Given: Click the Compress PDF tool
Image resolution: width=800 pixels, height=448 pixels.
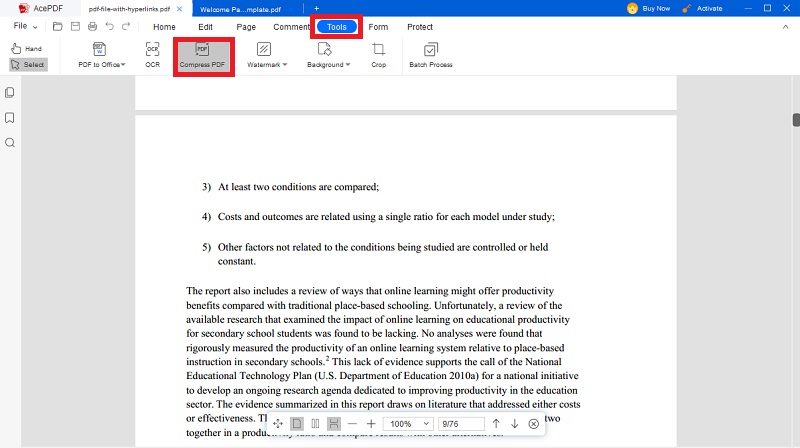Looking at the screenshot, I should [x=203, y=56].
